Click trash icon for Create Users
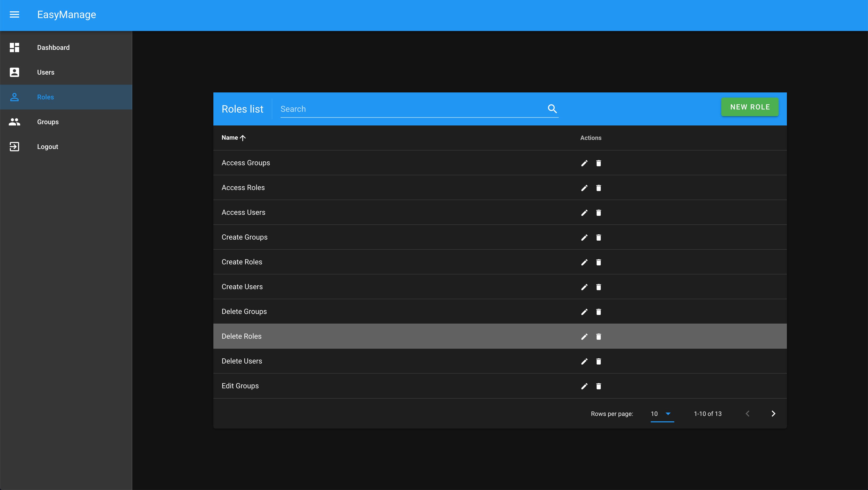Viewport: 868px width, 490px height. coord(599,287)
